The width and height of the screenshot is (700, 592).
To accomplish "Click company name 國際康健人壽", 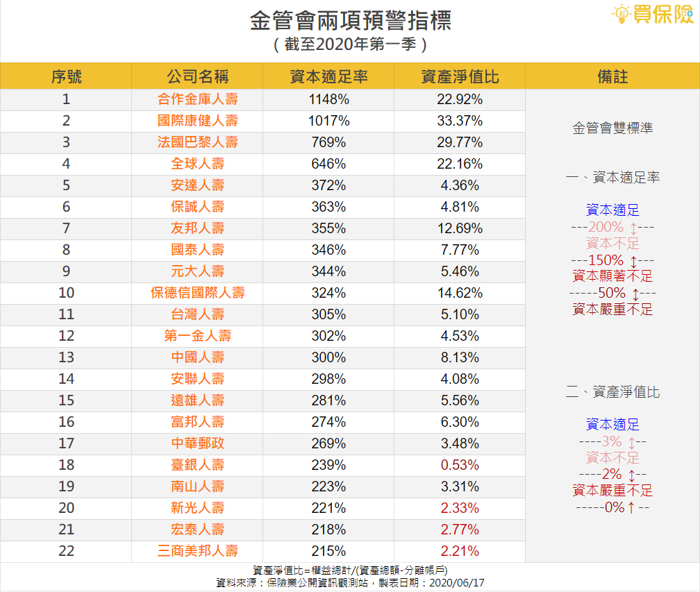I will pos(197,121).
